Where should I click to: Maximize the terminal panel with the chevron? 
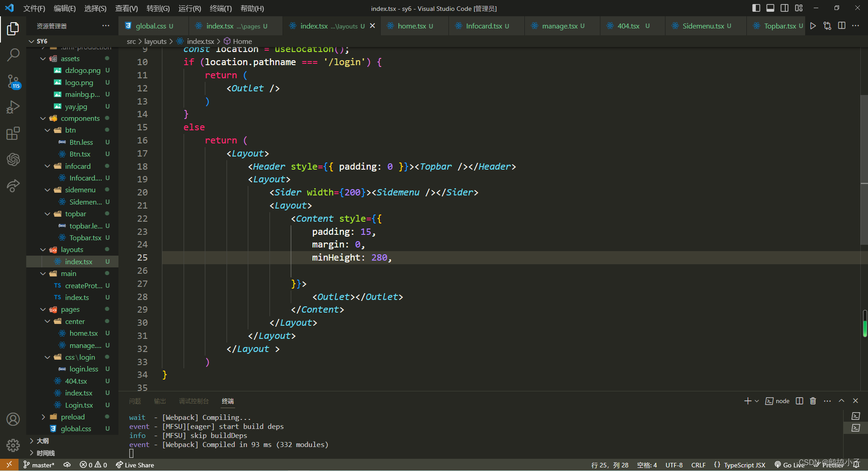tap(841, 401)
